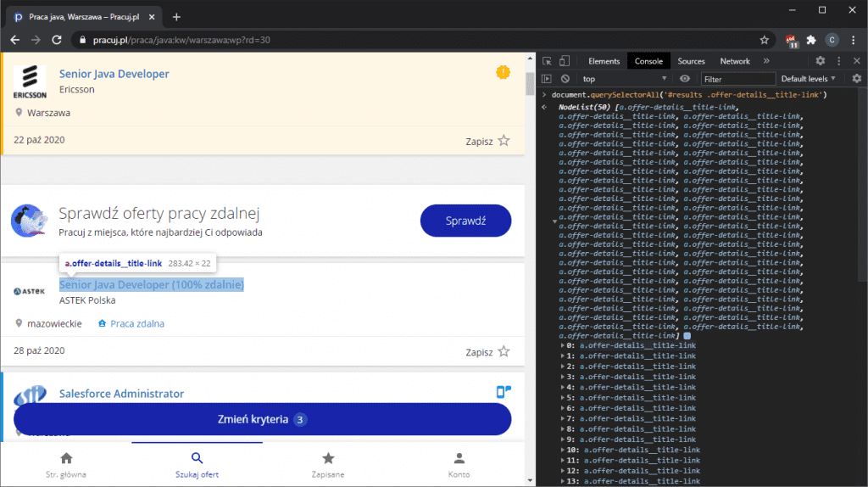Open Zapisane saved offers tab
The height and width of the screenshot is (487, 868).
click(x=328, y=465)
